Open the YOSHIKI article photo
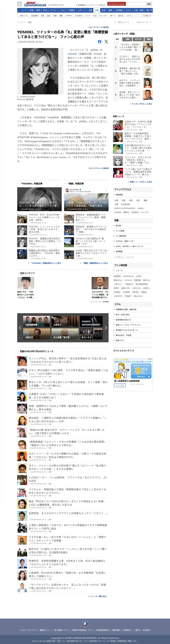Viewport: 170px width, 644px height. pyautogui.click(x=40, y=71)
